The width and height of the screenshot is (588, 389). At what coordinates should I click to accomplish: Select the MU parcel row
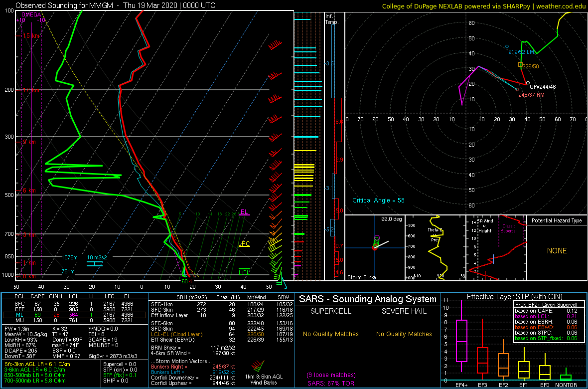[74, 320]
